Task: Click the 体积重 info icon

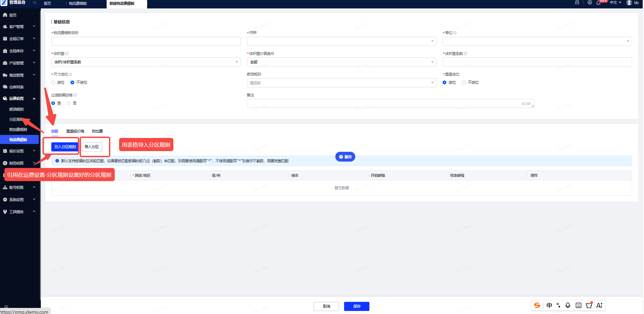Action: point(67,54)
